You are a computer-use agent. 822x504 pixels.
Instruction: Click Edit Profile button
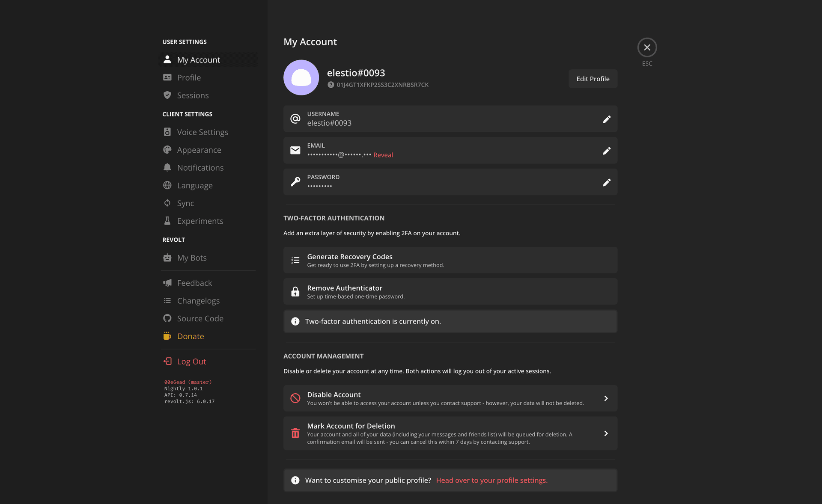pyautogui.click(x=593, y=79)
